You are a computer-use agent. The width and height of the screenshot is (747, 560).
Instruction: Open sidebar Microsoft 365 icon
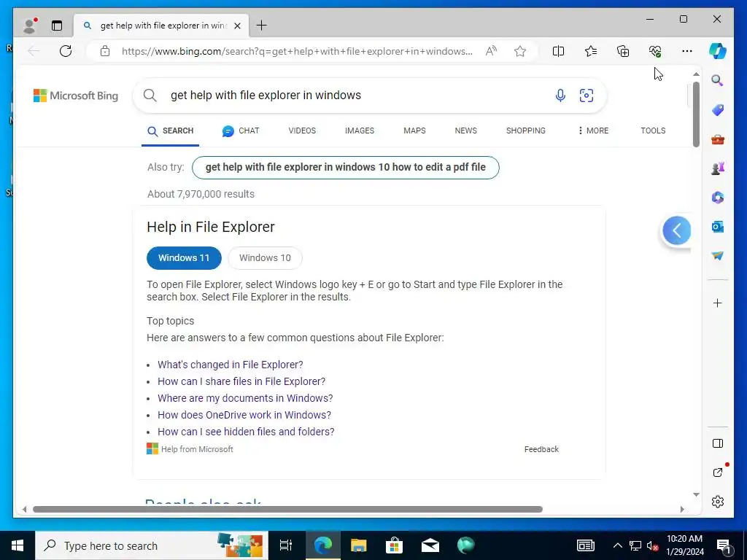pyautogui.click(x=718, y=197)
